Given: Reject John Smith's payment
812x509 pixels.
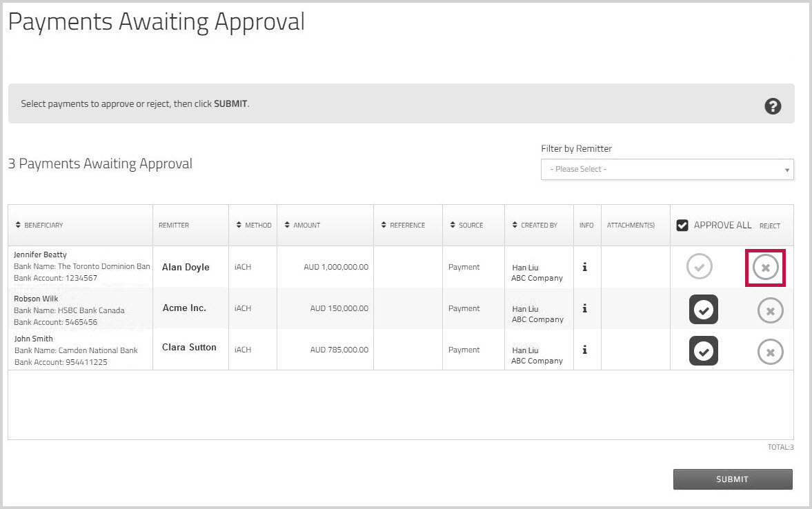Looking at the screenshot, I should pos(770,352).
